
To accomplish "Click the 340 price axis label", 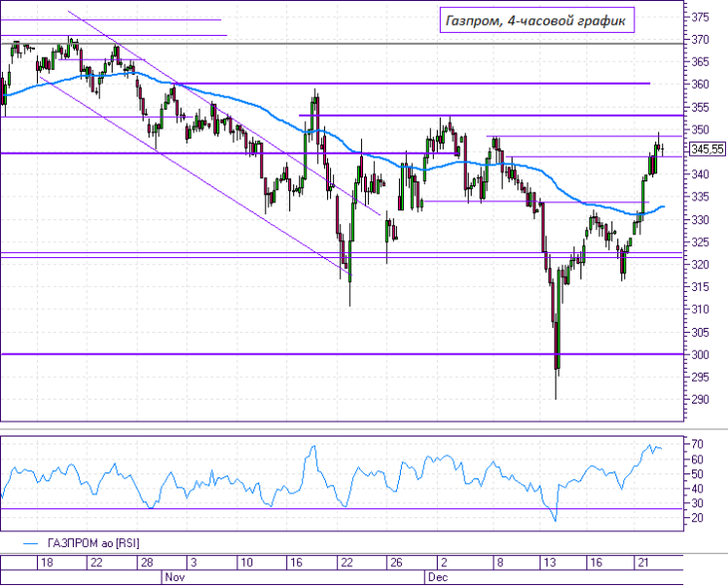I will tap(700, 174).
